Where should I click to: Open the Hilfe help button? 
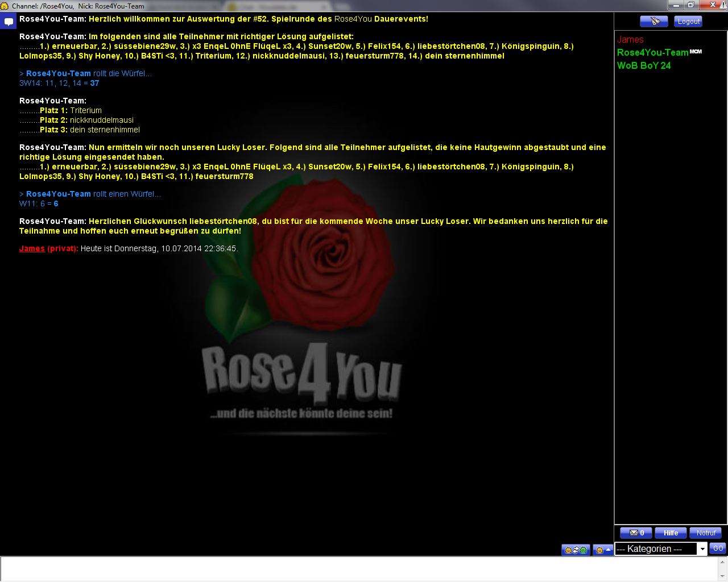(671, 533)
